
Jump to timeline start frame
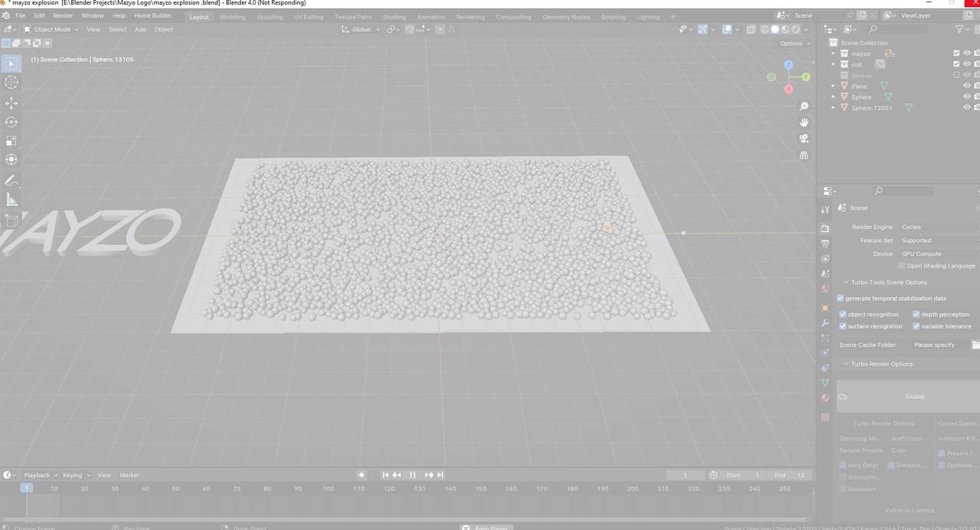pyautogui.click(x=385, y=475)
